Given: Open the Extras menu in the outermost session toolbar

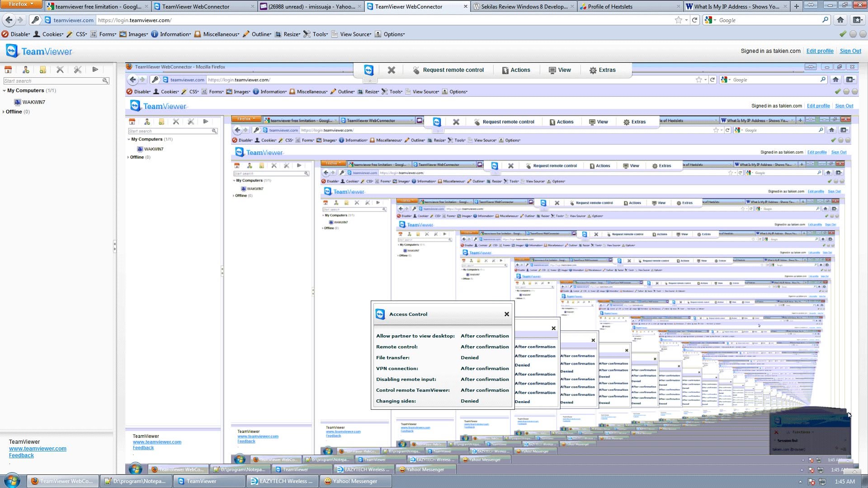Looking at the screenshot, I should (602, 70).
